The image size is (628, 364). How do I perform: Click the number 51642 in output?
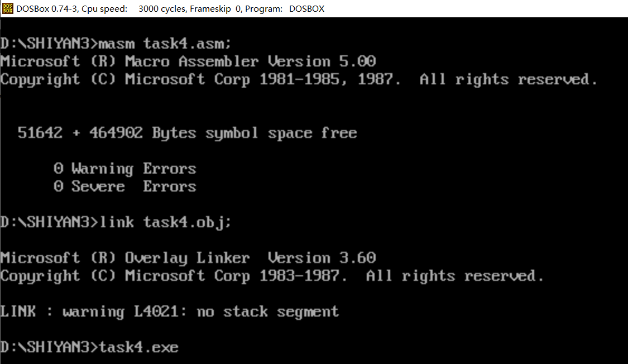click(x=40, y=133)
